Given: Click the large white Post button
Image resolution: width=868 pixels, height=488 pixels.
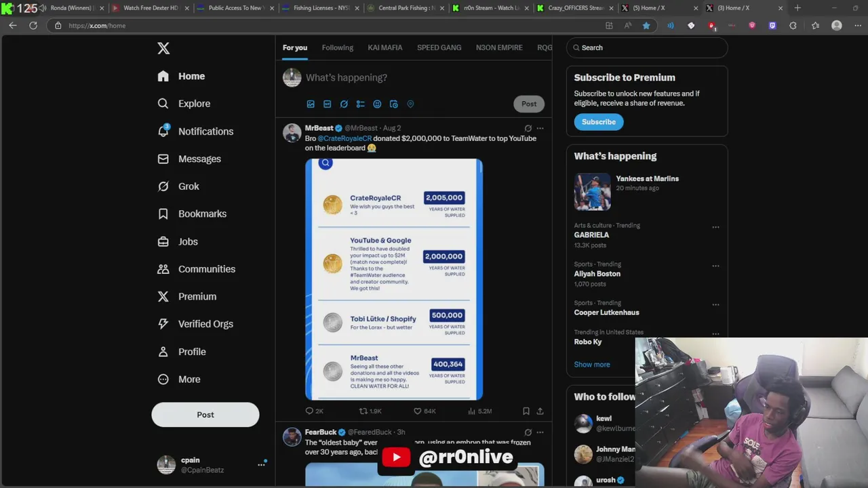Looking at the screenshot, I should (205, 415).
